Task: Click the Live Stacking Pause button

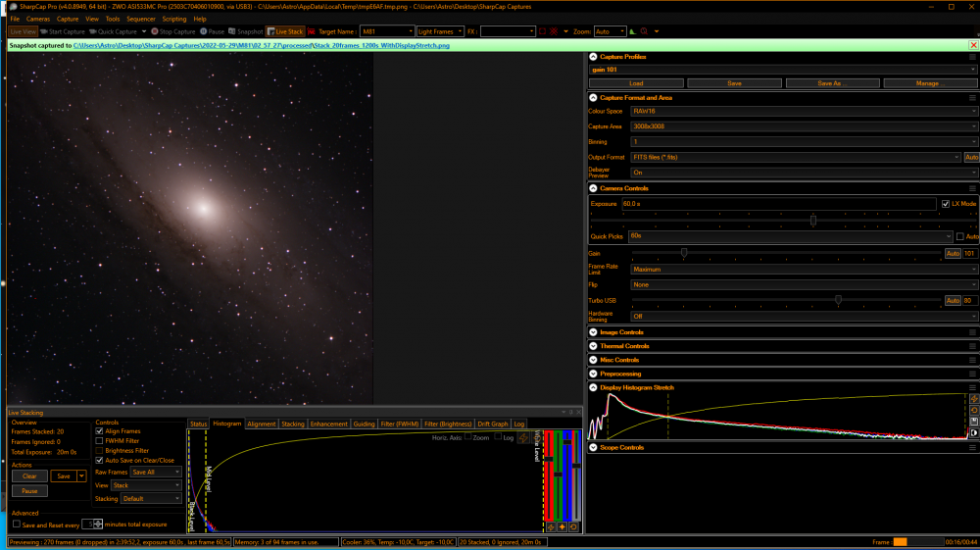Action: [x=29, y=491]
